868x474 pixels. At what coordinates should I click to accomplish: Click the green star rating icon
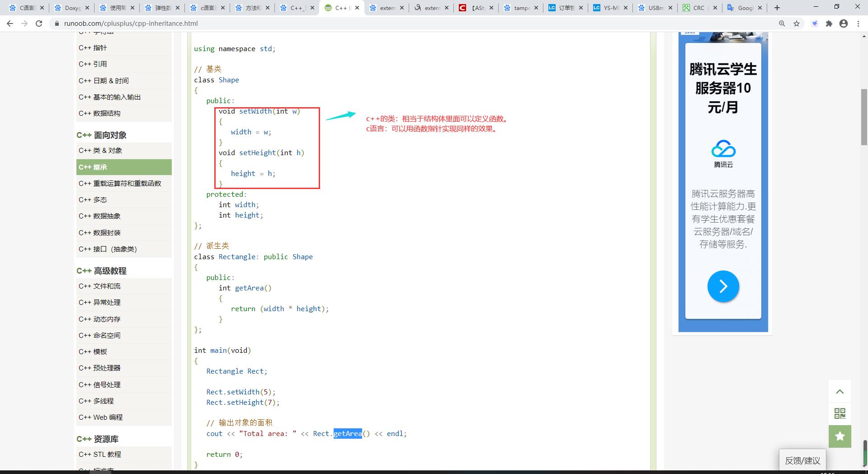tap(840, 436)
